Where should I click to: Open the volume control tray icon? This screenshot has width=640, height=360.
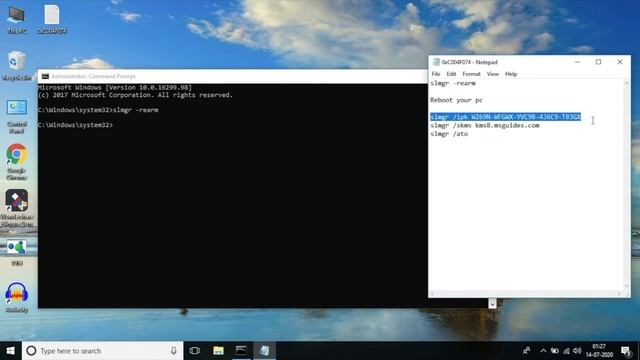(577, 351)
